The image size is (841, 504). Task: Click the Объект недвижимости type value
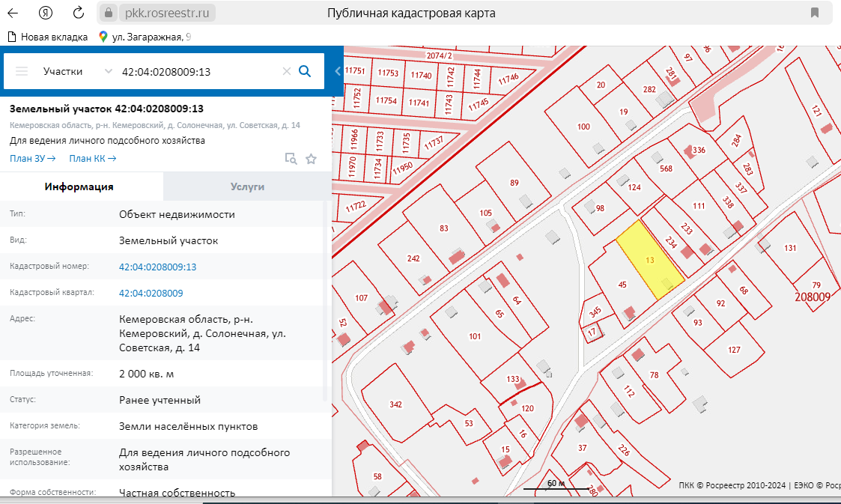(177, 214)
